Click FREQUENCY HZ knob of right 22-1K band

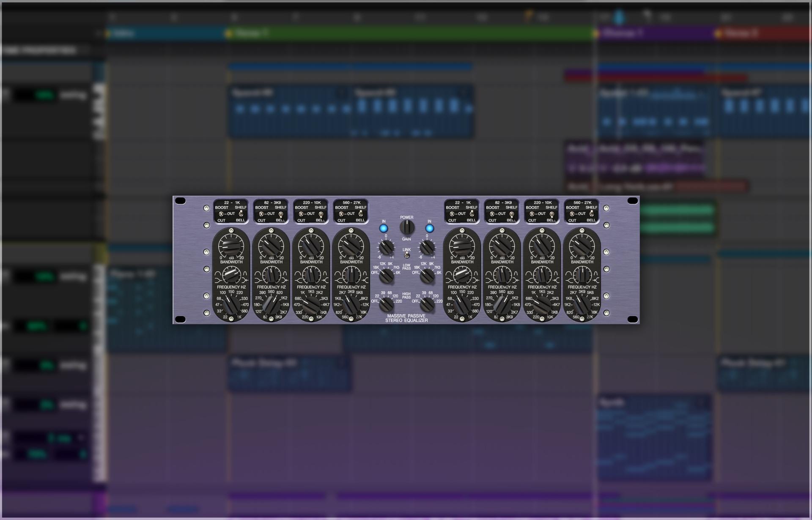click(x=462, y=304)
